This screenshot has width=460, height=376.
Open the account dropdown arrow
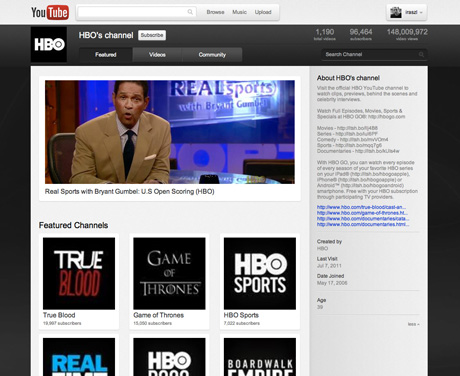pyautogui.click(x=421, y=12)
